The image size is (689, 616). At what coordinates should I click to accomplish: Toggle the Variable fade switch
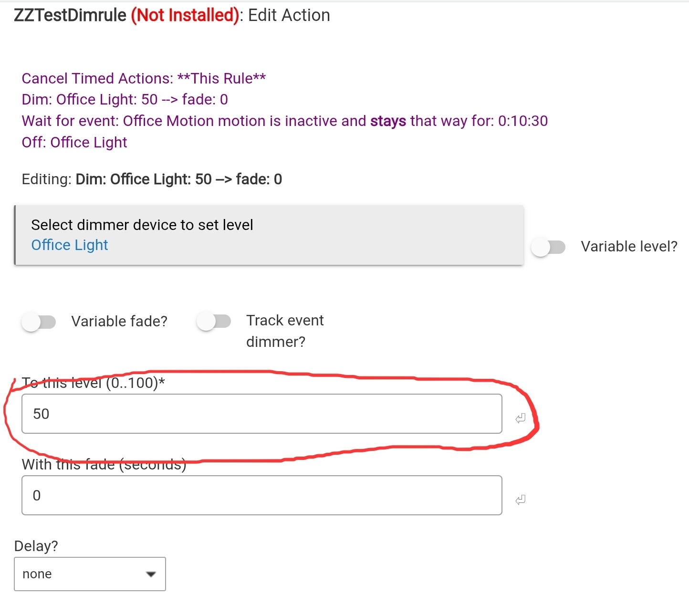pos(39,322)
